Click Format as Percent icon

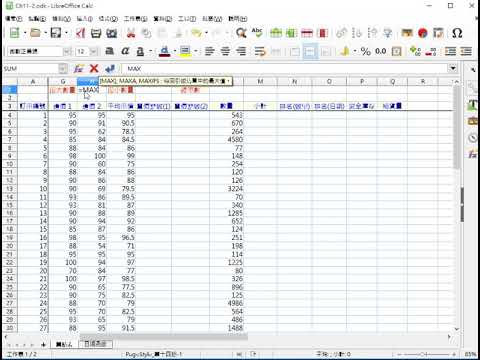point(366,51)
